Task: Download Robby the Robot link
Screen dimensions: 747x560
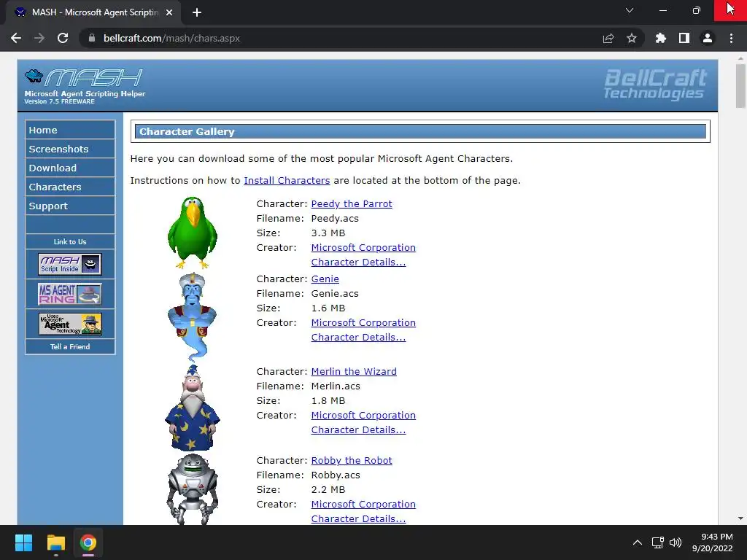Action: point(352,461)
